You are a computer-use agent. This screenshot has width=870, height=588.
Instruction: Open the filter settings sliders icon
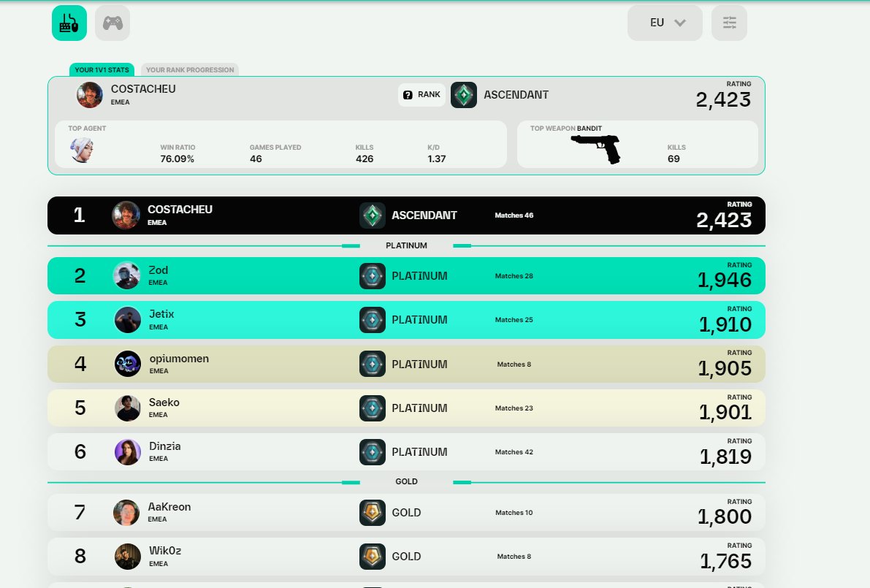pyautogui.click(x=729, y=23)
